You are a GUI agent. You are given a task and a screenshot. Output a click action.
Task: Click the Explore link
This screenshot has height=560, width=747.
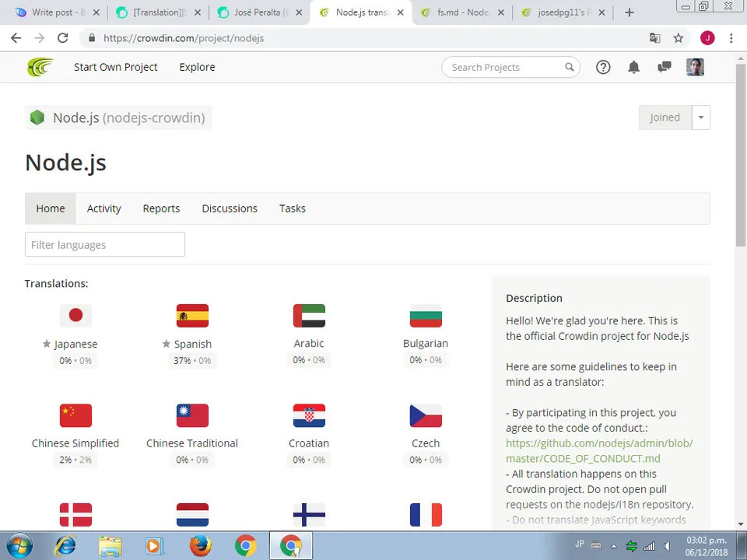tap(197, 67)
